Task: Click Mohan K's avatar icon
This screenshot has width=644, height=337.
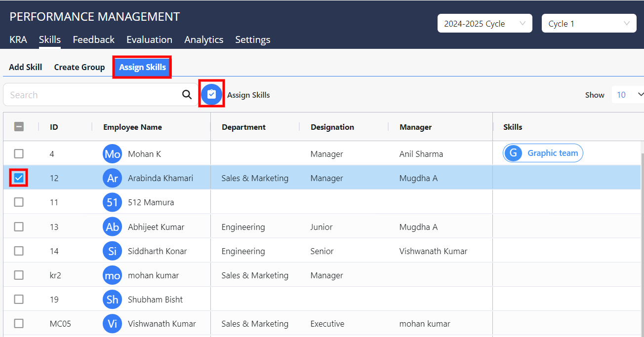Action: (112, 153)
